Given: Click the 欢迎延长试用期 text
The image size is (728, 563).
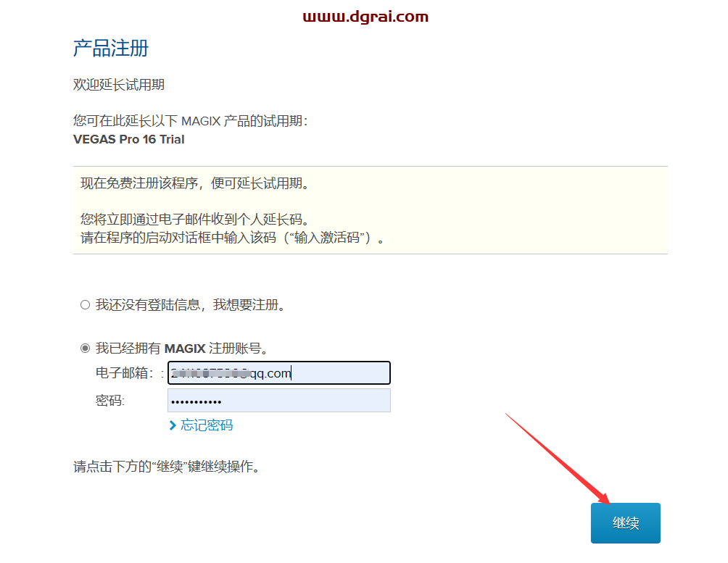Looking at the screenshot, I should click(119, 85).
